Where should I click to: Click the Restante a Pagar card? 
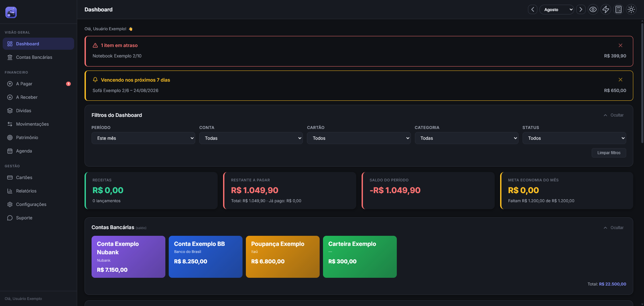290,190
